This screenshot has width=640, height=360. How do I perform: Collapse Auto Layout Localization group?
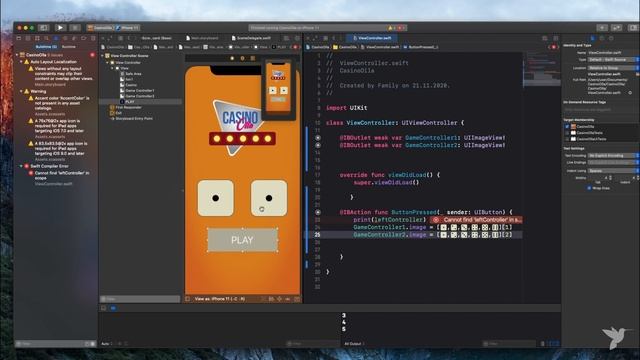point(21,62)
